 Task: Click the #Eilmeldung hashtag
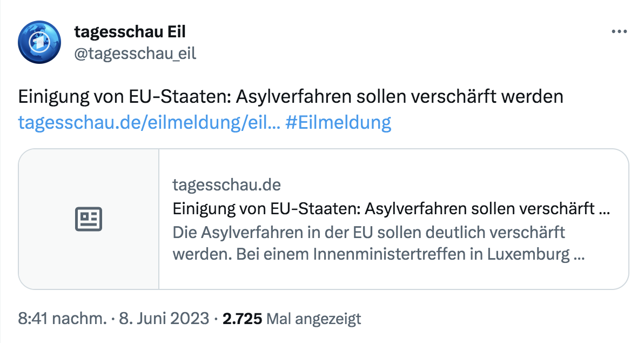coord(338,123)
